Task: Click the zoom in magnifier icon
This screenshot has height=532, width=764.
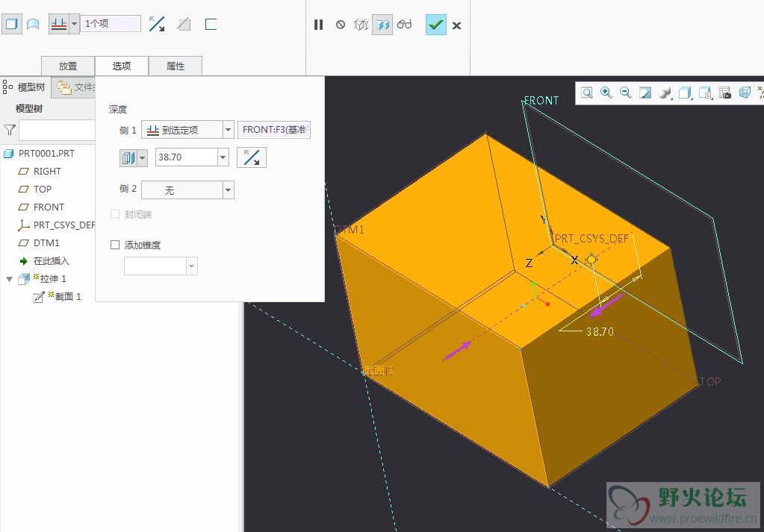Action: [606, 93]
